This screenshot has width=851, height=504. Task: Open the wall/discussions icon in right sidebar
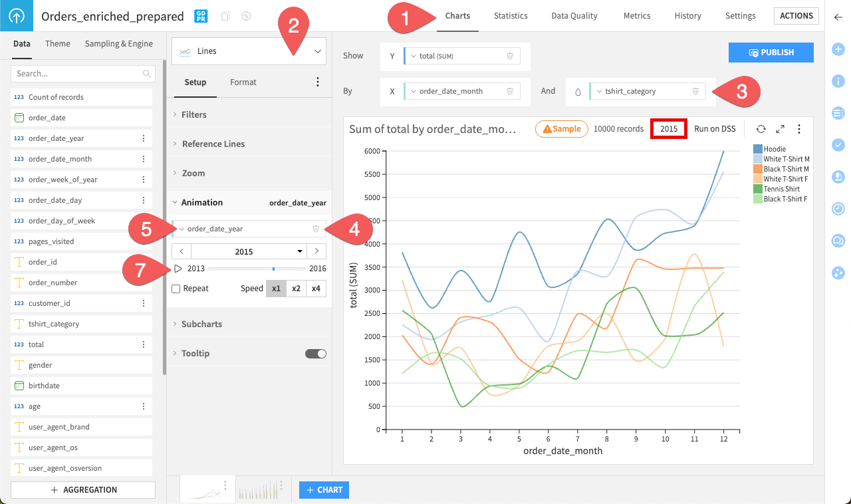(x=838, y=241)
